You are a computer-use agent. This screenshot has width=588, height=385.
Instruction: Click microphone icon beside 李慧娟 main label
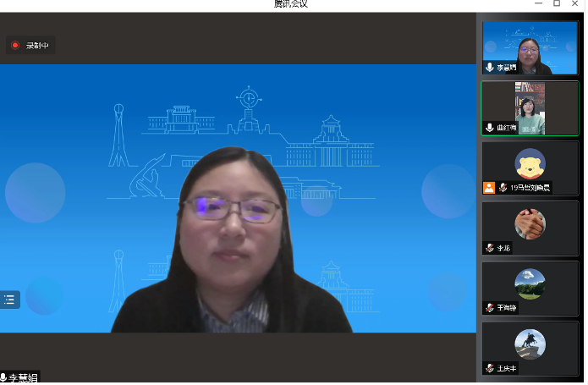click(3, 378)
